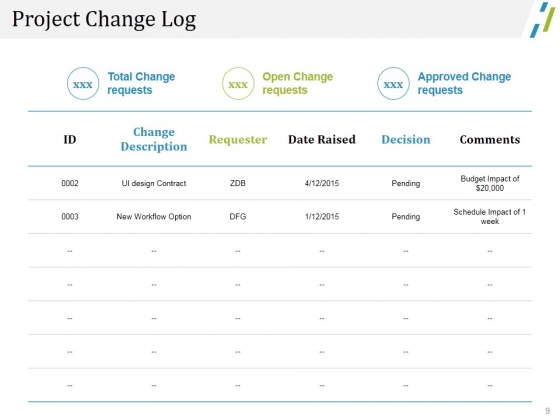
Task: Select the Open Change requests xxx circle
Action: [238, 84]
